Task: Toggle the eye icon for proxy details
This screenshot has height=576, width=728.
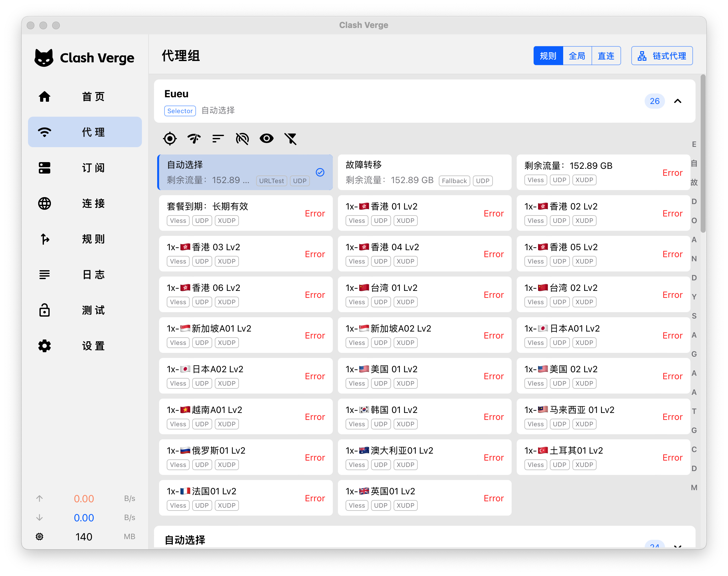Action: 266,139
